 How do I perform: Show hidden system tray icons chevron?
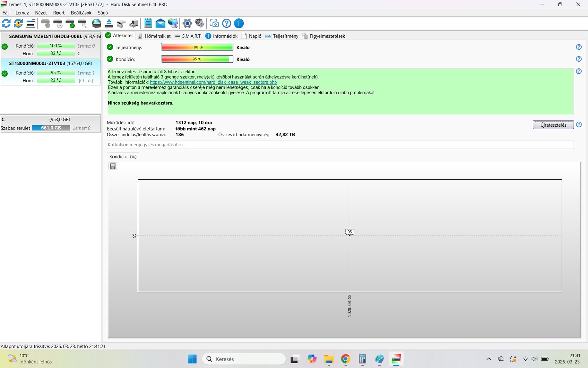click(489, 359)
